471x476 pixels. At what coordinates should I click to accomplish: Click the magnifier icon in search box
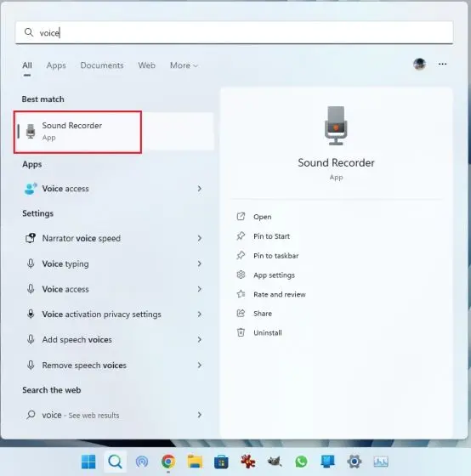[29, 32]
